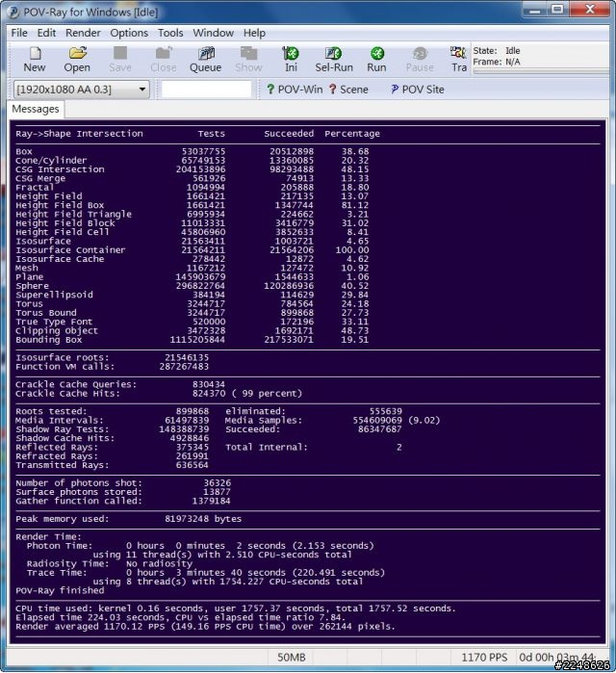Click the 'Number of photons shot' line
616x673 pixels.
[123, 483]
